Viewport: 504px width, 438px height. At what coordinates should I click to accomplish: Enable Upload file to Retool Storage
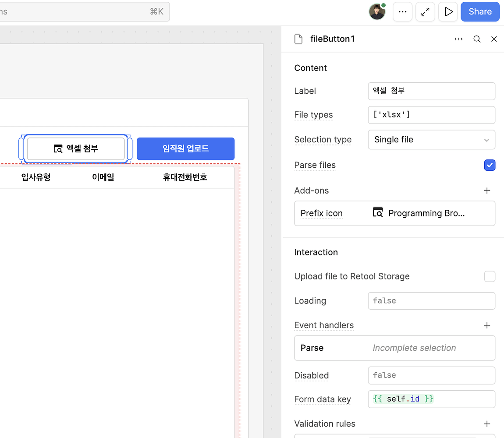pyautogui.click(x=490, y=276)
